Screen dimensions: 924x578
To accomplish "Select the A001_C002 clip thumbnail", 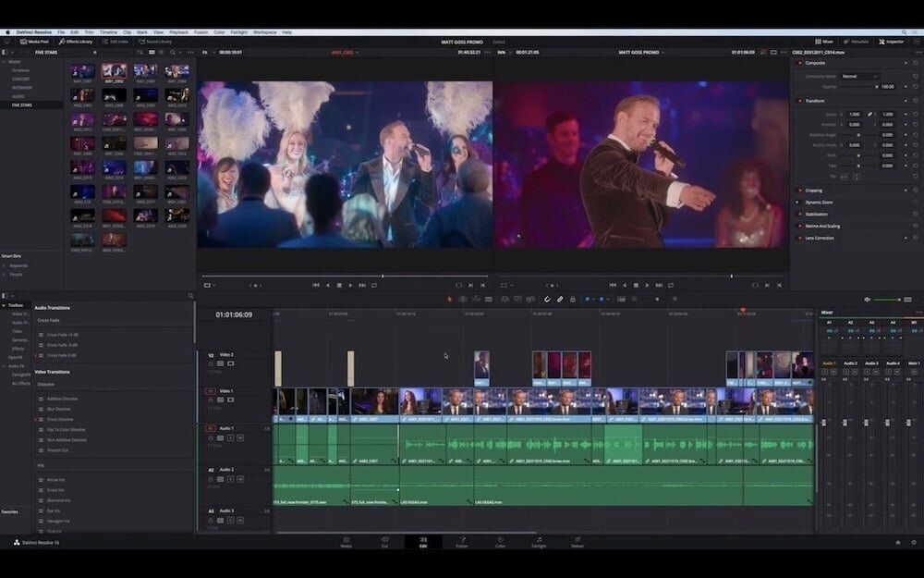I will 114,72.
